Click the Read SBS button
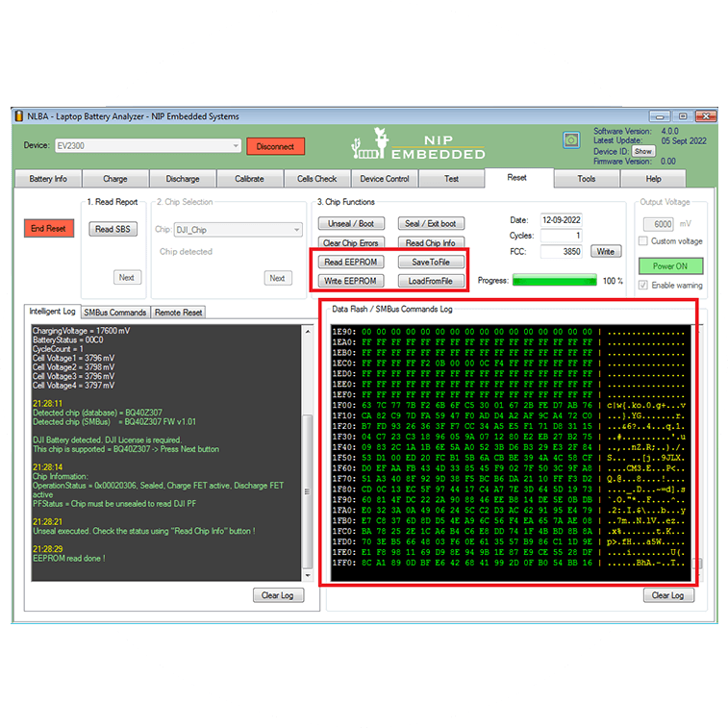The height and width of the screenshot is (728, 728). [113, 229]
